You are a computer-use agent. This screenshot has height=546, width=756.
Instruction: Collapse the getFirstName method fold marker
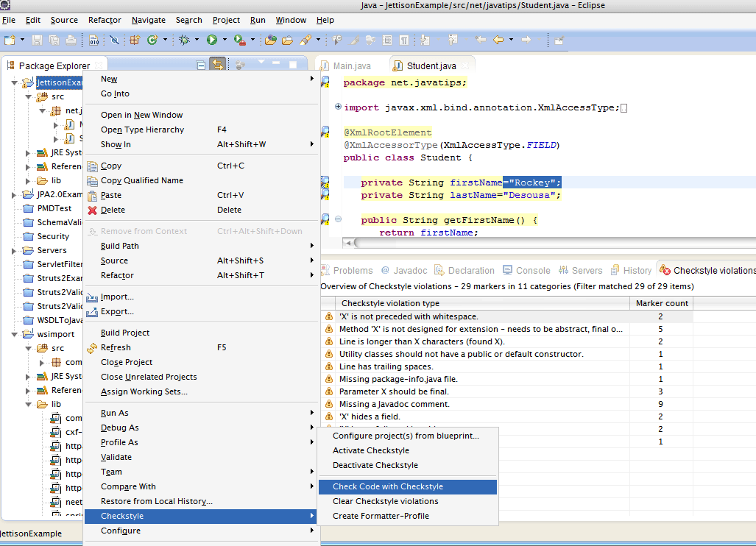pyautogui.click(x=339, y=219)
